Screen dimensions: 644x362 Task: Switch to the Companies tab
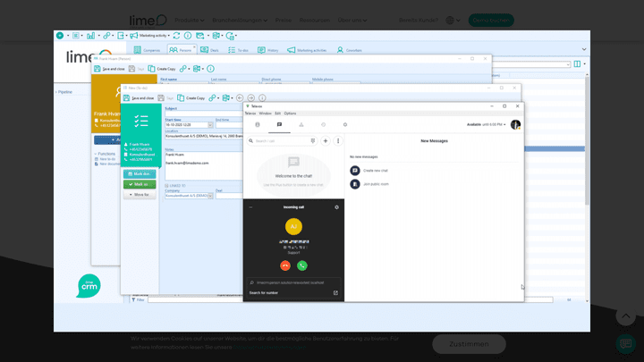[147, 50]
